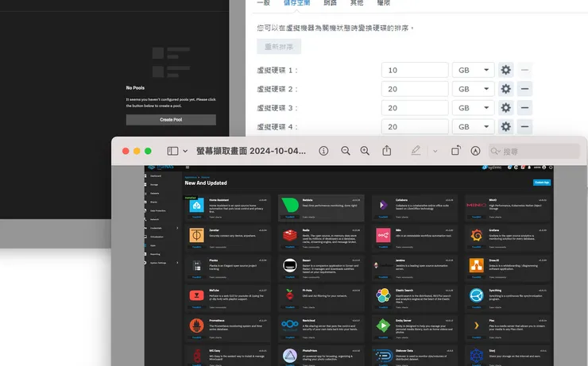This screenshot has width=588, height=366.
Task: Click the Jenkins app title
Action: tap(400, 260)
